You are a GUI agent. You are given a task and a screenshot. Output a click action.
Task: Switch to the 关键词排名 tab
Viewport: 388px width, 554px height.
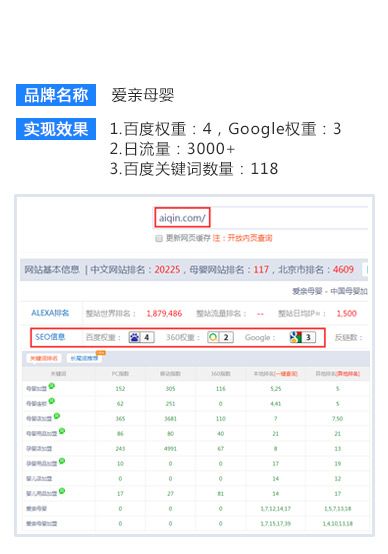[x=44, y=358]
